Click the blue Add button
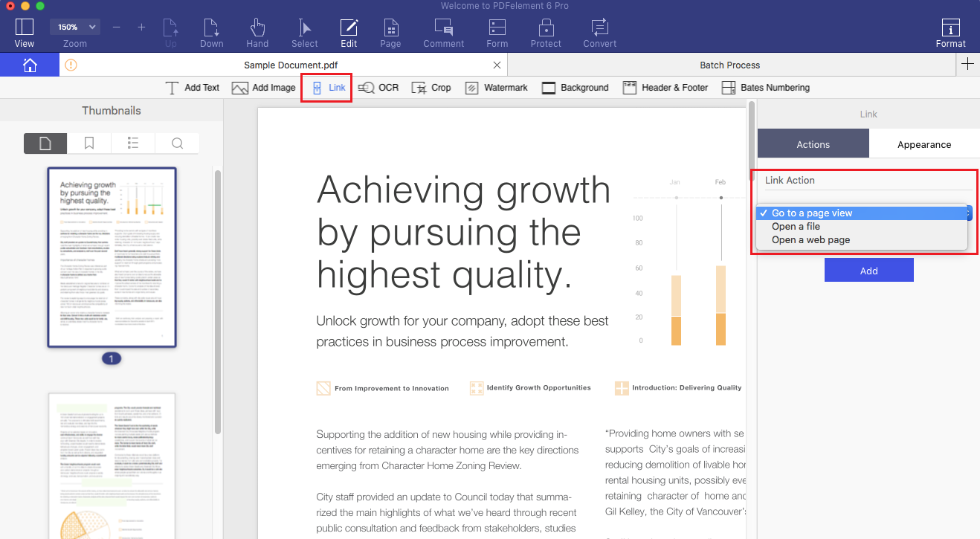The height and width of the screenshot is (539, 980). coord(868,271)
